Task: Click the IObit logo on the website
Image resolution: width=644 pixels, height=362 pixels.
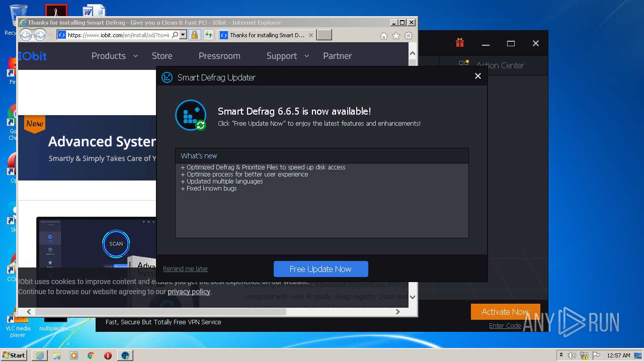Action: [x=33, y=56]
